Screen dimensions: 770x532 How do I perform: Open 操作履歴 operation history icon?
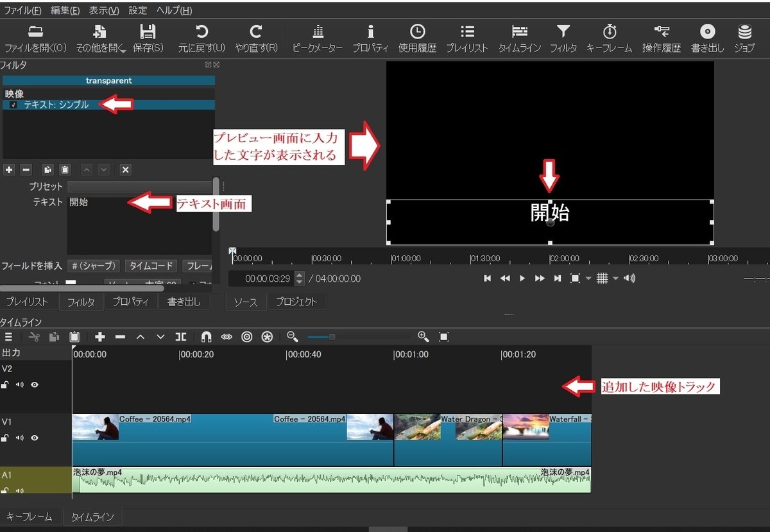point(661,32)
